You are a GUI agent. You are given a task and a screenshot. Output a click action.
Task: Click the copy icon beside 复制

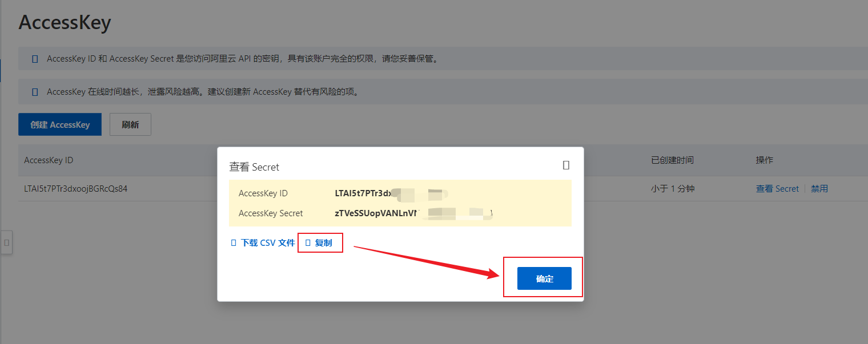pyautogui.click(x=308, y=242)
